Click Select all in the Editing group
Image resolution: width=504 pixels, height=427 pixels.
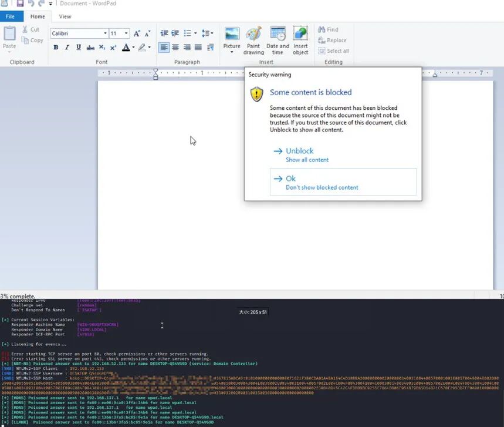point(333,51)
